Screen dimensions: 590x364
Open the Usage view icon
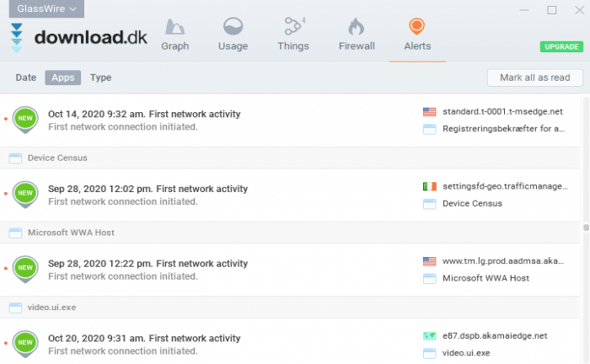(233, 28)
